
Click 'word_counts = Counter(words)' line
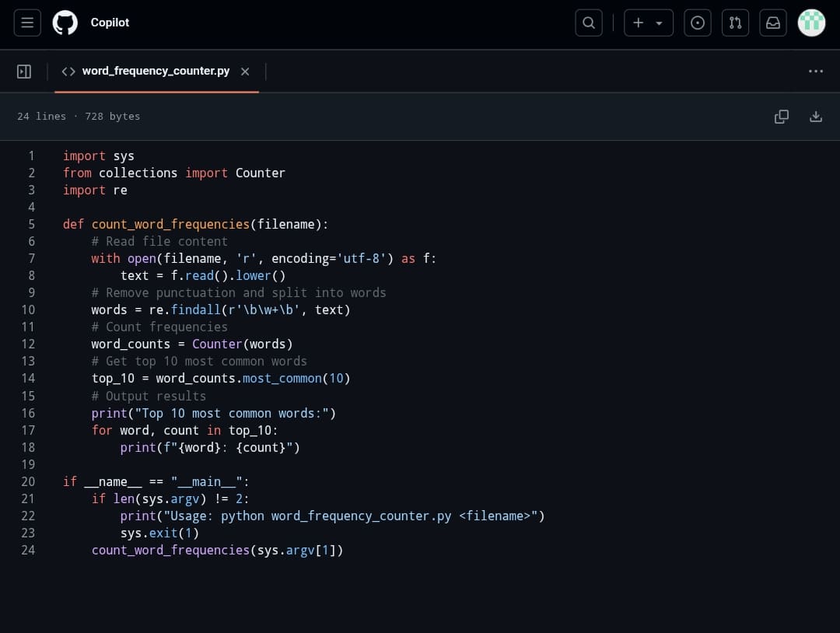[192, 344]
